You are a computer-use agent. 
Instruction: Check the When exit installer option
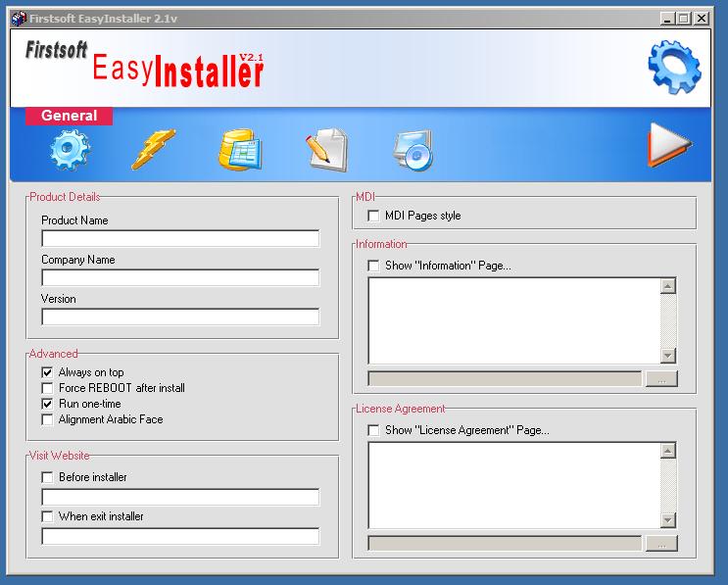click(47, 516)
